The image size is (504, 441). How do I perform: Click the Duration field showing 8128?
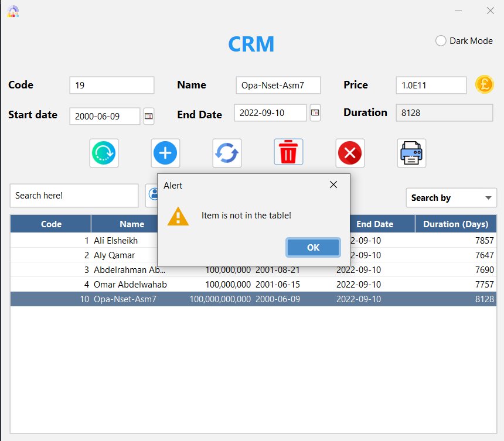pos(444,113)
